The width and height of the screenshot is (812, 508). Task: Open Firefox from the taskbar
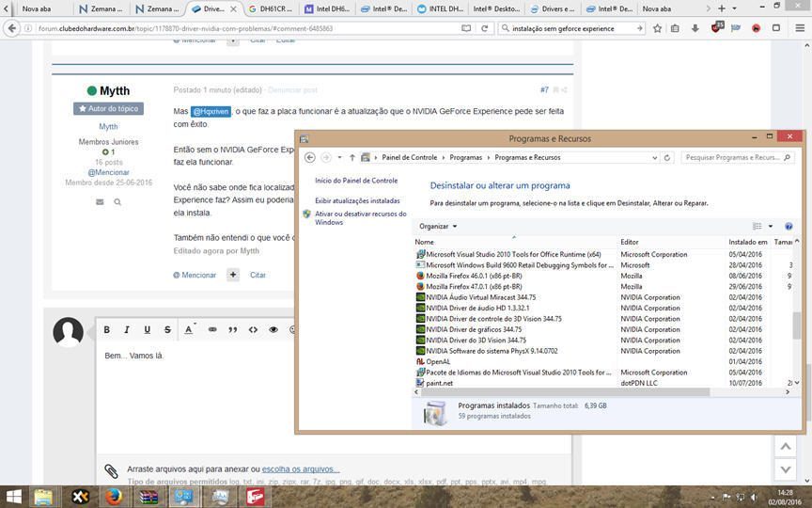point(114,497)
